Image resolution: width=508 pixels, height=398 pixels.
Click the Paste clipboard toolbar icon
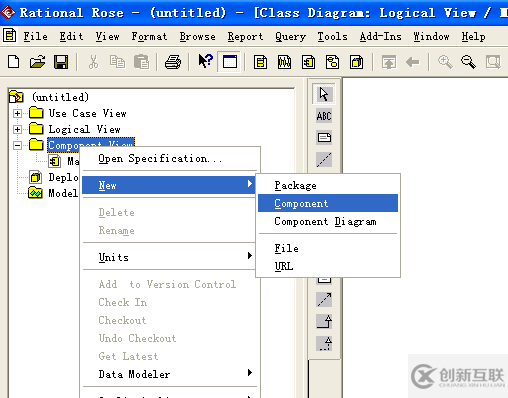[141, 62]
